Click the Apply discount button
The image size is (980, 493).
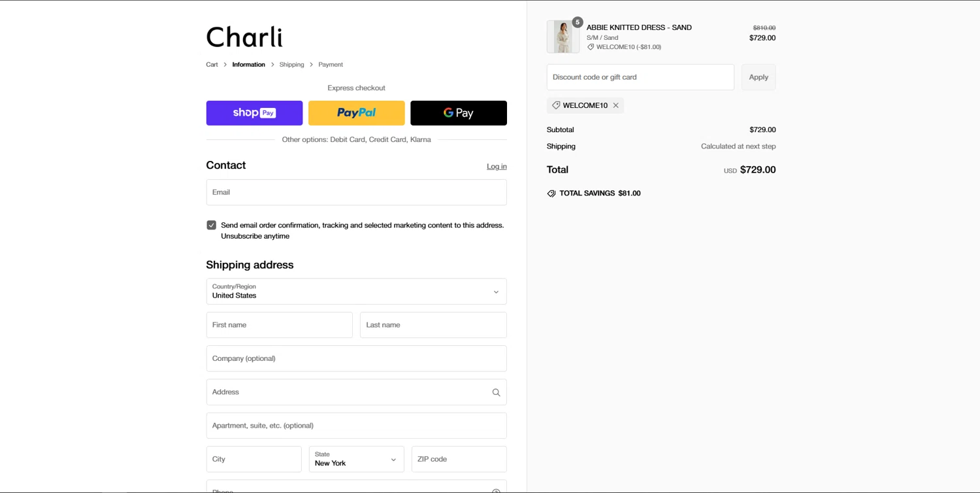pyautogui.click(x=759, y=77)
